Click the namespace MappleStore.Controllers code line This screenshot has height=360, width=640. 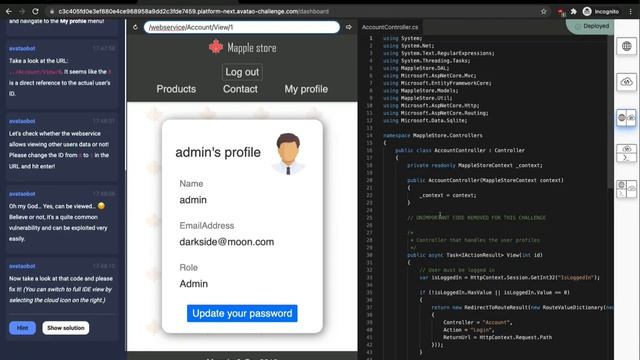(433, 136)
